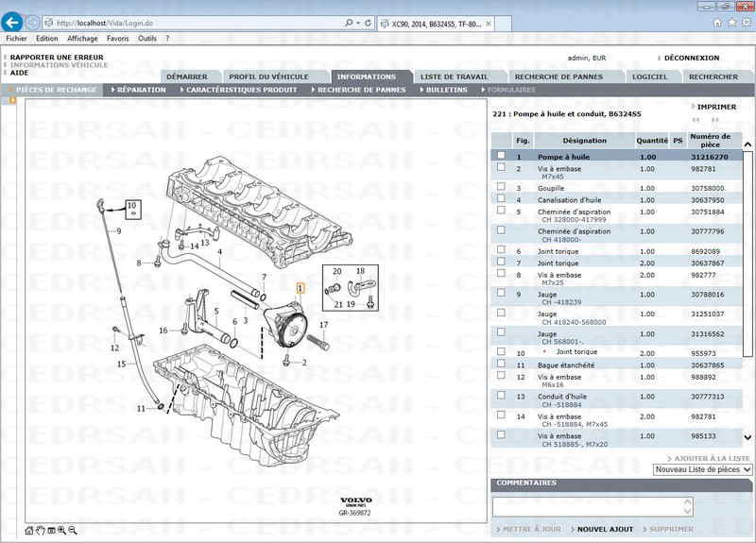Zoom out of the parts diagram
This screenshot has height=543, width=756.
point(73,531)
